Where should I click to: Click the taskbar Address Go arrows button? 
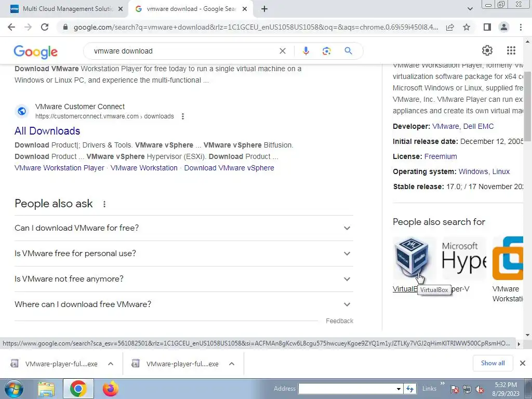pos(410,389)
